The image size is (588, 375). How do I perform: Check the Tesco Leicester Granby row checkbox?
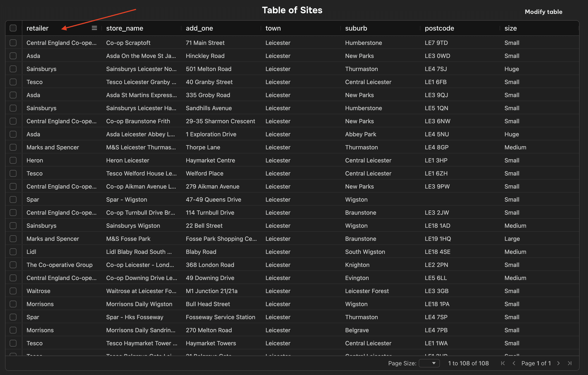(x=13, y=82)
